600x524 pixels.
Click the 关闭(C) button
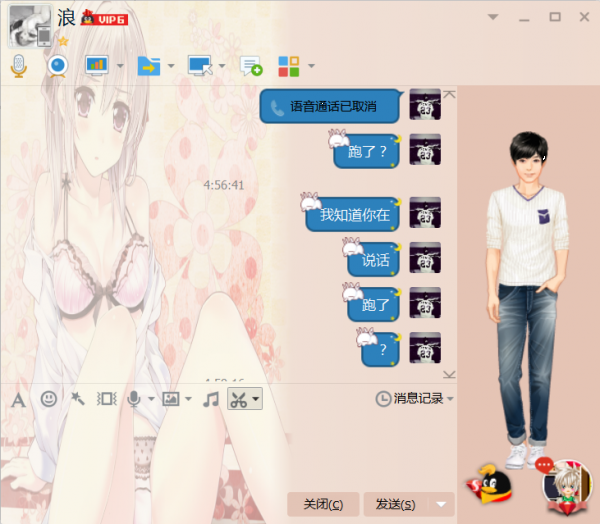(x=323, y=504)
